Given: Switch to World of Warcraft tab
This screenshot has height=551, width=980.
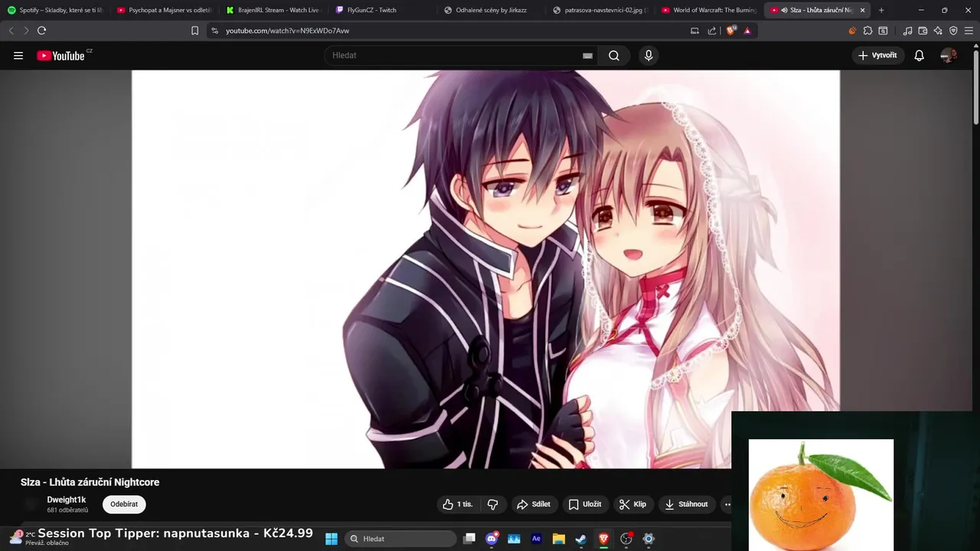Looking at the screenshot, I should [x=710, y=10].
